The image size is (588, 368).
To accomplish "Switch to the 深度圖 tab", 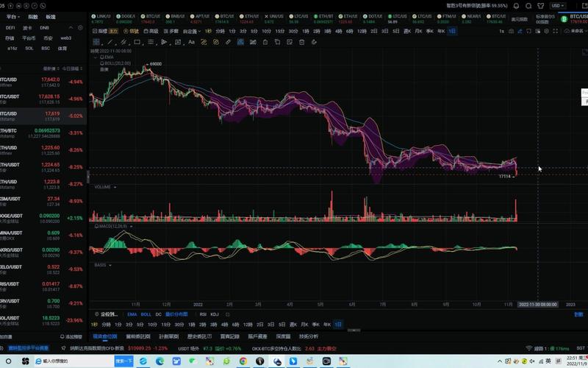I will coord(283,336).
